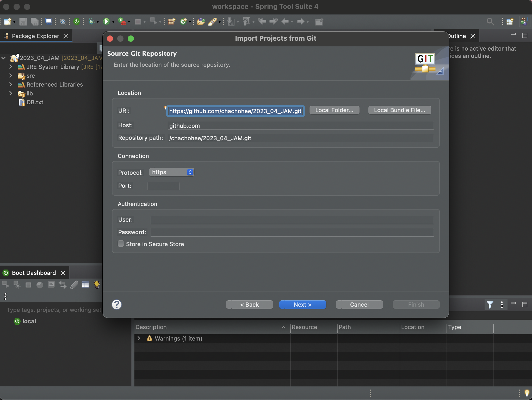Expand the JRE System Library node
The image size is (532, 400).
11,67
